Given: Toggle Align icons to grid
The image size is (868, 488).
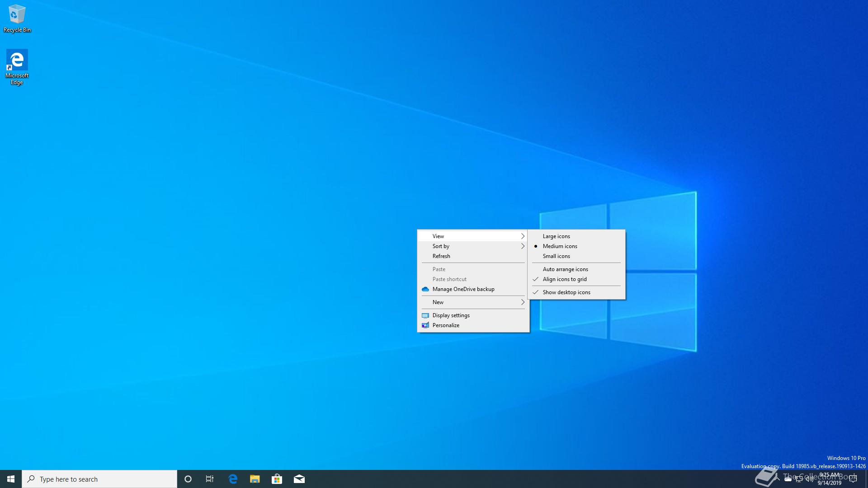Looking at the screenshot, I should click(576, 279).
